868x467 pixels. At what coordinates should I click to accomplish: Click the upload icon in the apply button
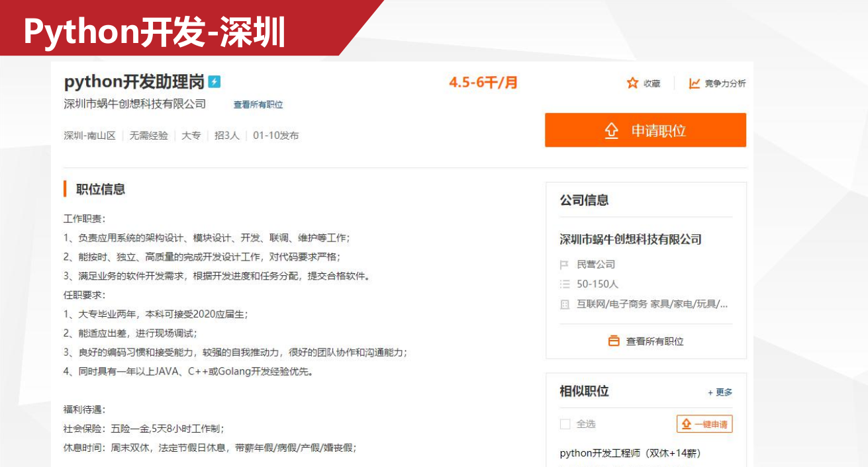tap(612, 130)
